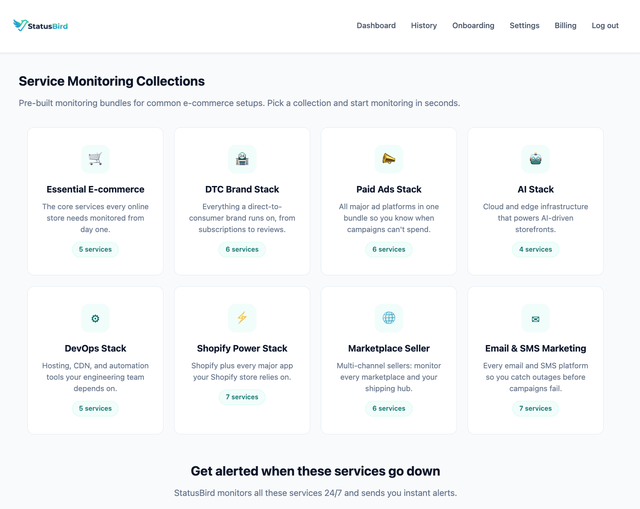Click the megaphone icon for Paid Ads Stack
Screen dimensions: 640x509
pos(389,159)
